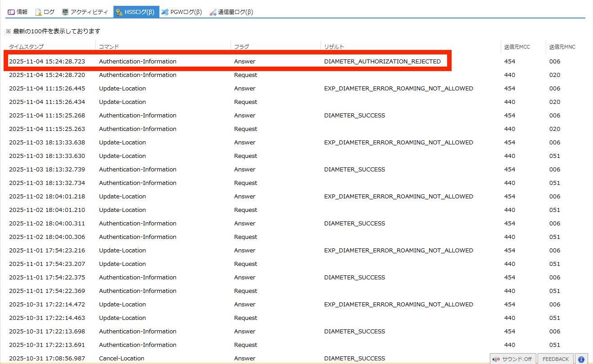Click the notepad icon on ログ tab
The image size is (593, 364).
[39, 12]
